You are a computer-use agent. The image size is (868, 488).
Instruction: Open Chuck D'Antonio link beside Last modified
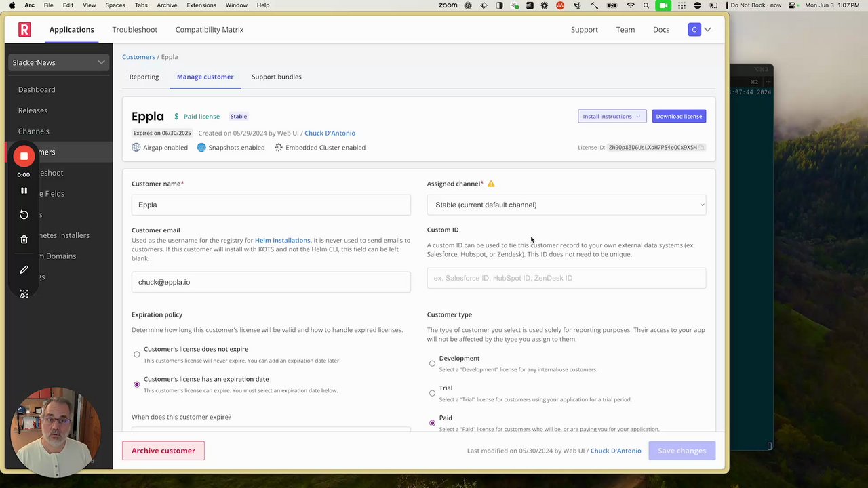(616, 451)
